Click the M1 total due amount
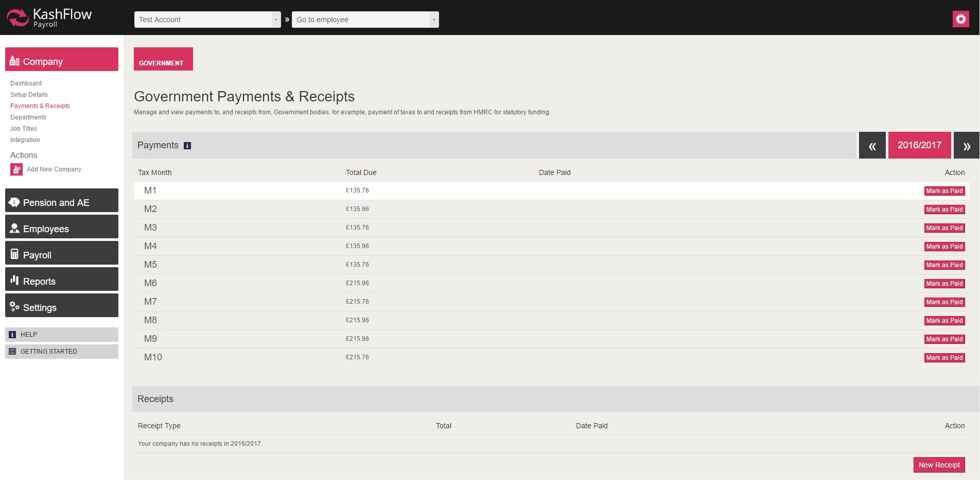The height and width of the screenshot is (487, 980). (357, 190)
